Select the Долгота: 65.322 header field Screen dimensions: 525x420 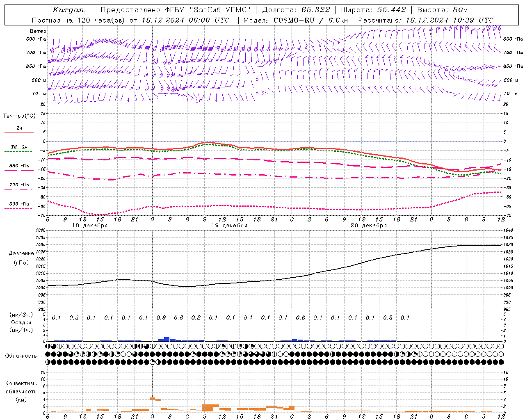[x=296, y=10]
